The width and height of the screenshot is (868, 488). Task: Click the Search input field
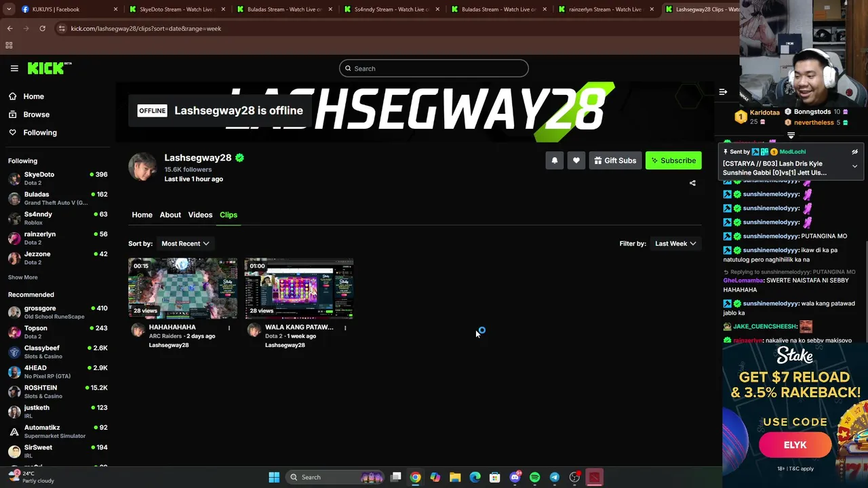[x=434, y=68]
